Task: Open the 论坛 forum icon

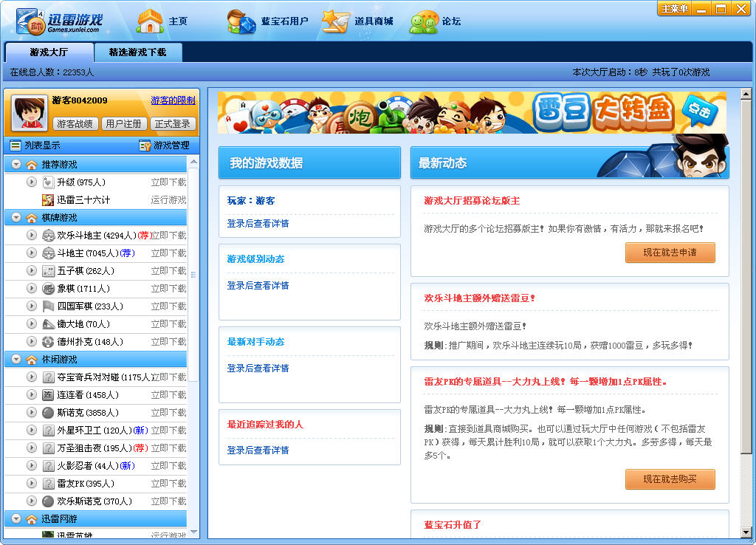Action: tap(424, 21)
